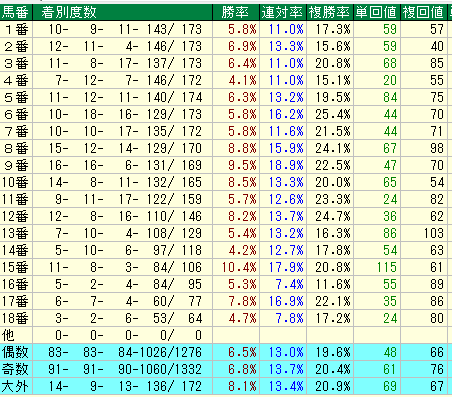Click 83- 83- 84-1026/1276 in 偶数 row
Viewport: 452px width, 397px height.
(x=125, y=352)
